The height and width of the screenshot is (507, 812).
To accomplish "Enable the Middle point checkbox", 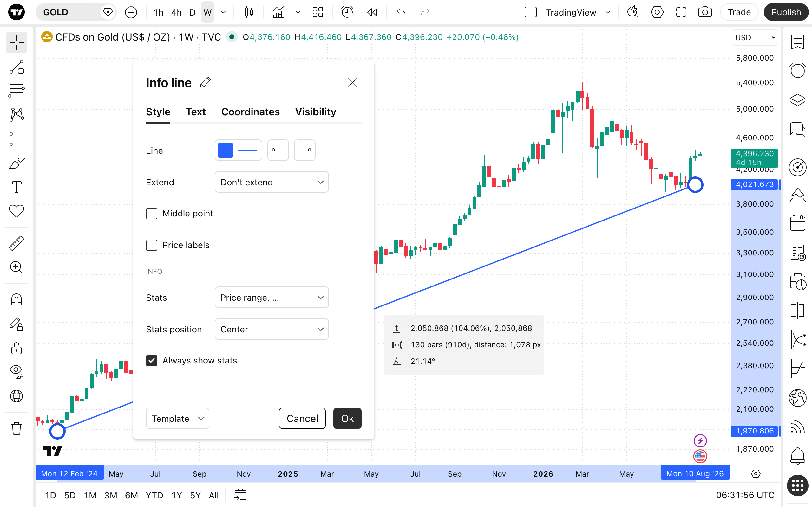I will click(152, 214).
